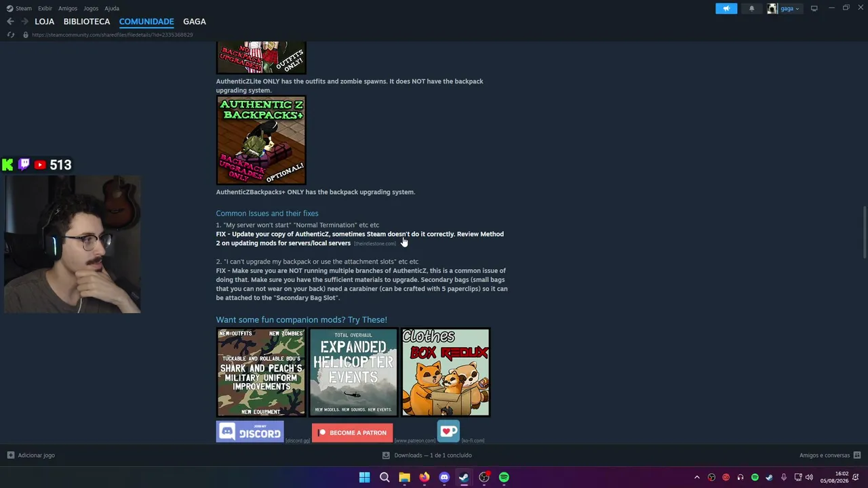Open the Clothes Box Redux mod
This screenshot has height=488, width=868.
point(446,372)
